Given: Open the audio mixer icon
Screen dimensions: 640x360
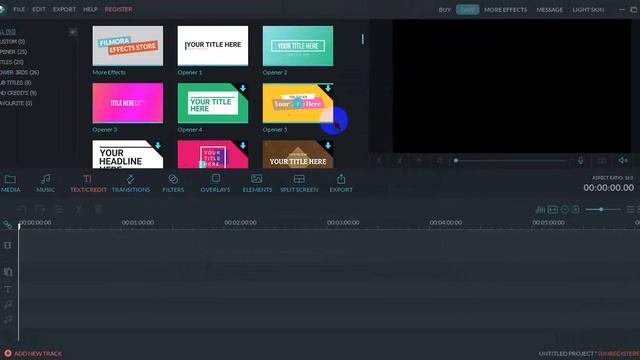Looking at the screenshot, I should tap(540, 209).
